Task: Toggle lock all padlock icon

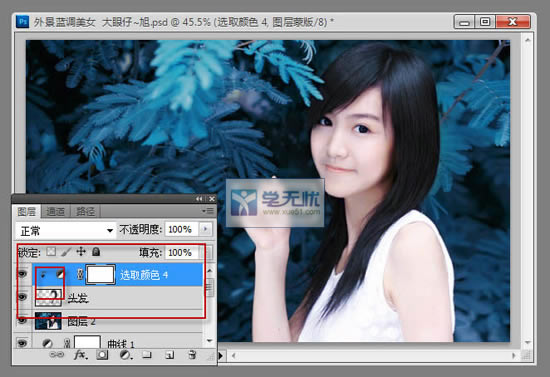Action: point(96,251)
